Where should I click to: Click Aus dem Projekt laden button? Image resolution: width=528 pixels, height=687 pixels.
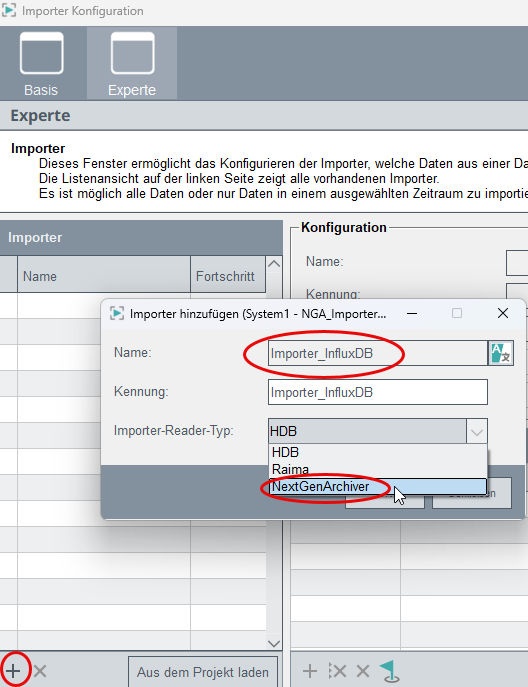(x=203, y=672)
